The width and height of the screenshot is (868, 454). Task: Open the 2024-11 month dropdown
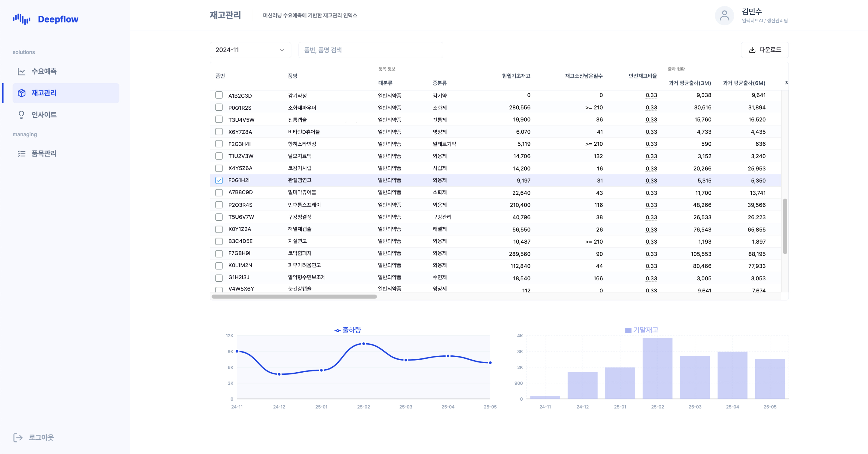(x=250, y=50)
